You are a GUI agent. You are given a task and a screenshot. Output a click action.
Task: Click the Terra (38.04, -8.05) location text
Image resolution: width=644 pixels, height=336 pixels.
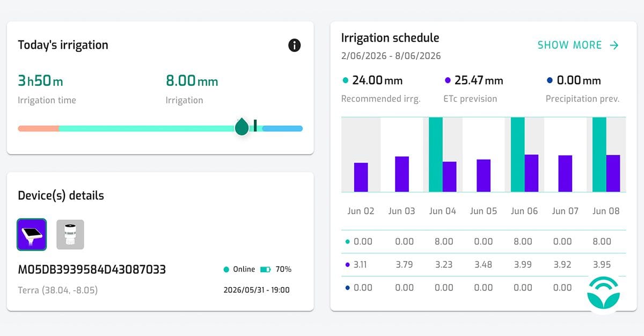click(x=58, y=290)
